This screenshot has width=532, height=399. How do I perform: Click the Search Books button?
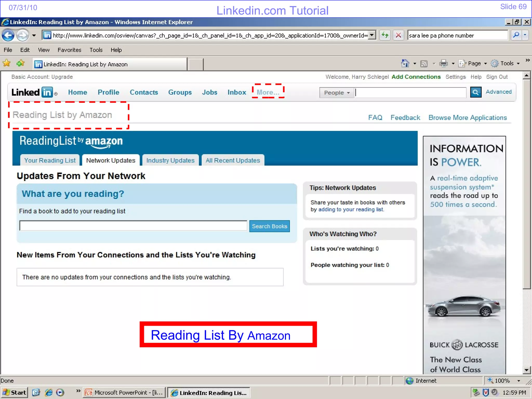click(x=269, y=226)
